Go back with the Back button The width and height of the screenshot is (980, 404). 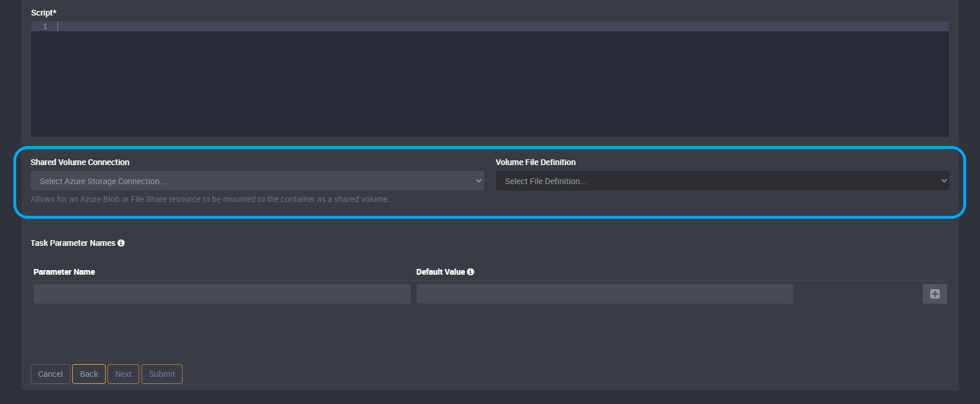coord(89,374)
